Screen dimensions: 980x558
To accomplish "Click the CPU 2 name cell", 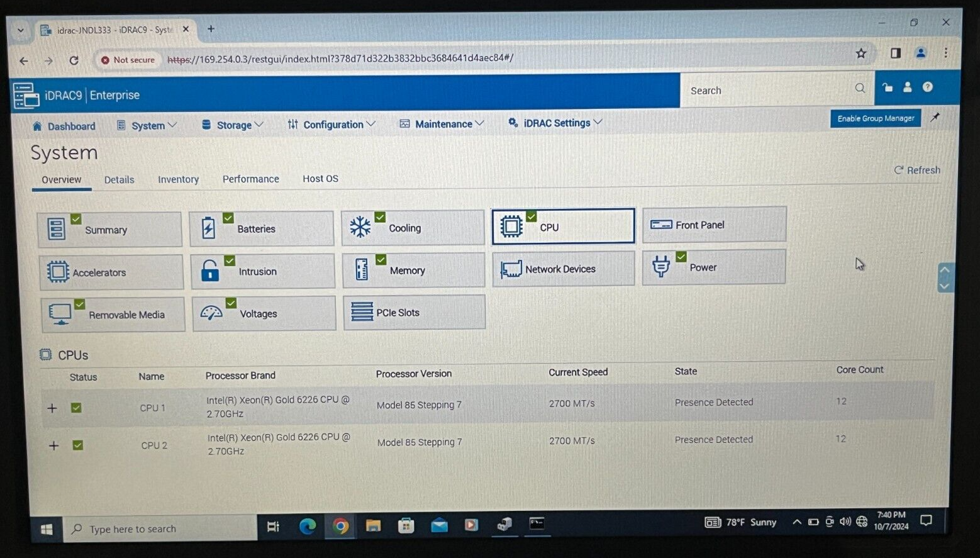I will 154,445.
